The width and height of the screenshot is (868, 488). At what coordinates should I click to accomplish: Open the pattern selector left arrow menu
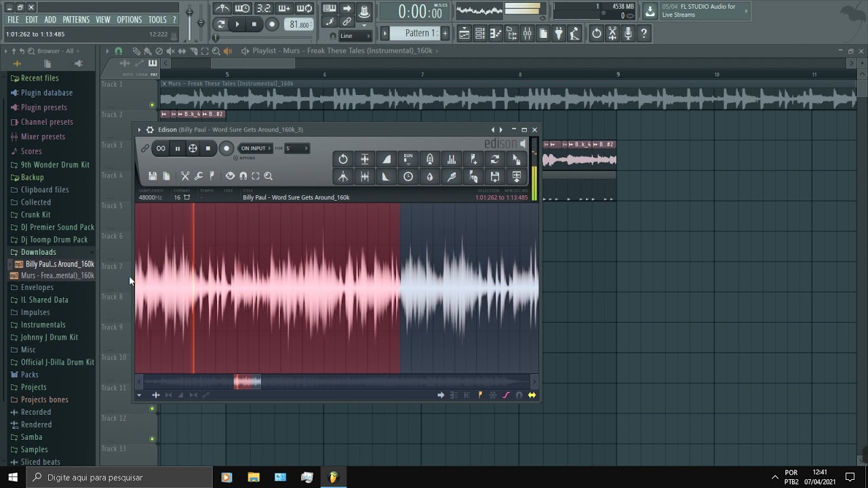pos(384,33)
